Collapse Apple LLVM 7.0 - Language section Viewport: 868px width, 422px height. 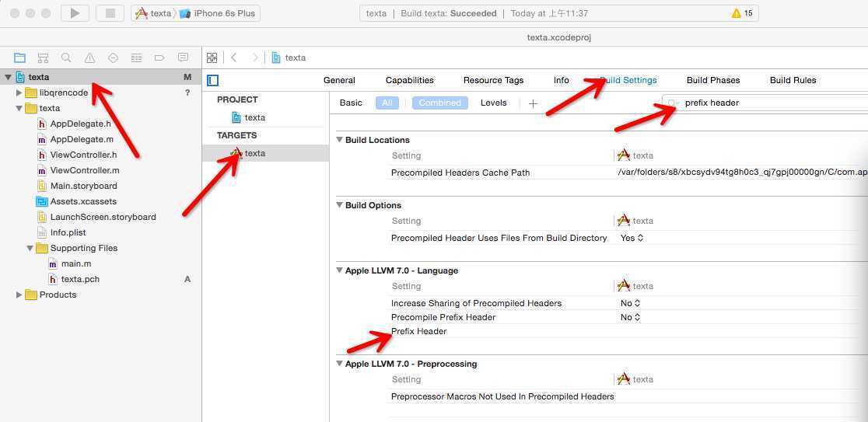[x=340, y=270]
